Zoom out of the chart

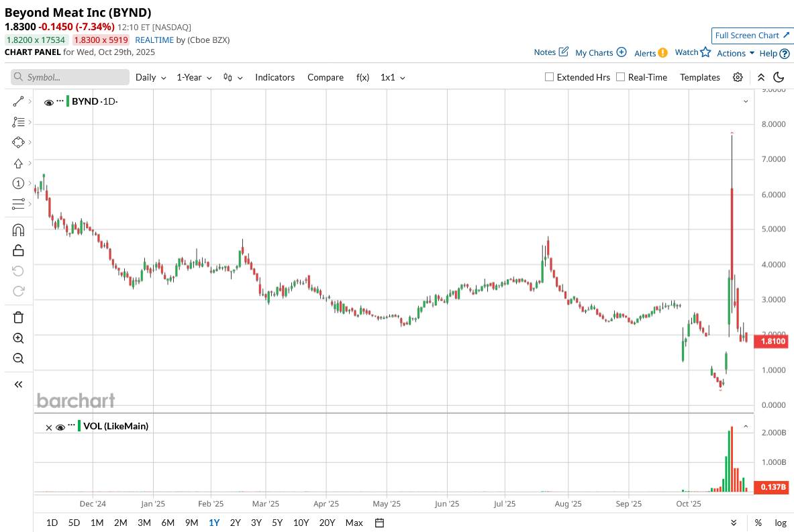(18, 358)
